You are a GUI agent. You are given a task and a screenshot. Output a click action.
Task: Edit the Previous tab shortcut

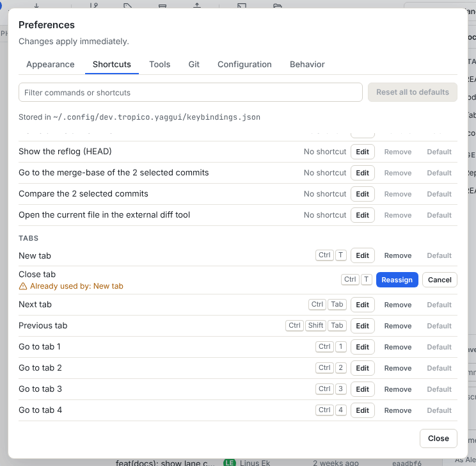(x=363, y=326)
